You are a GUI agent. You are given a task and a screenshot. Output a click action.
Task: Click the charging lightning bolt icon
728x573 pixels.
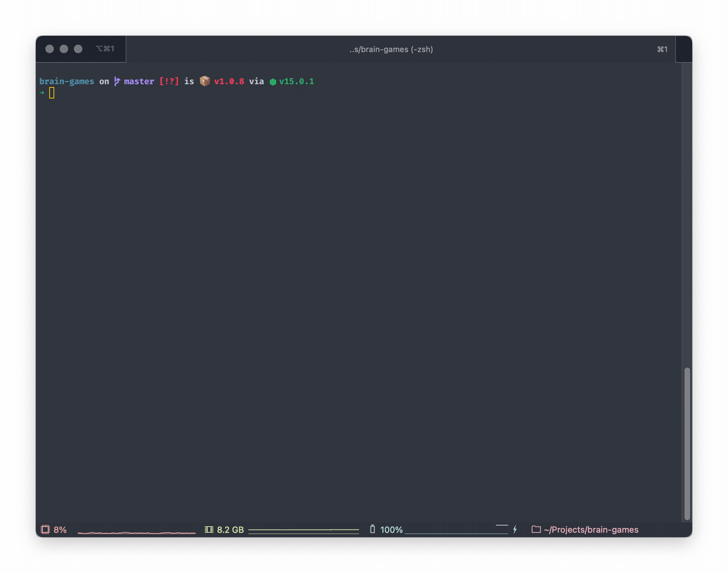[515, 529]
